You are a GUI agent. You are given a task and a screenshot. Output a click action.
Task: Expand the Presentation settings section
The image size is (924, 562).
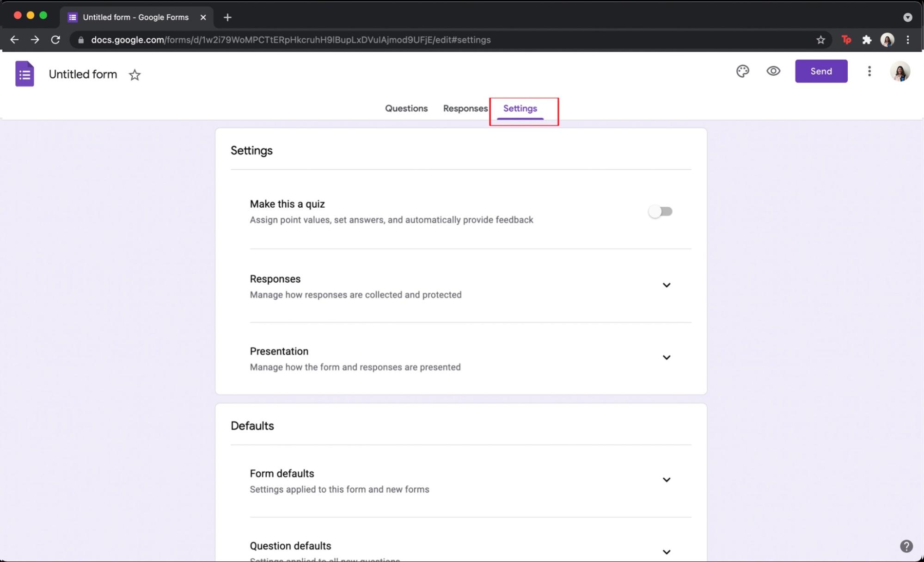point(667,357)
